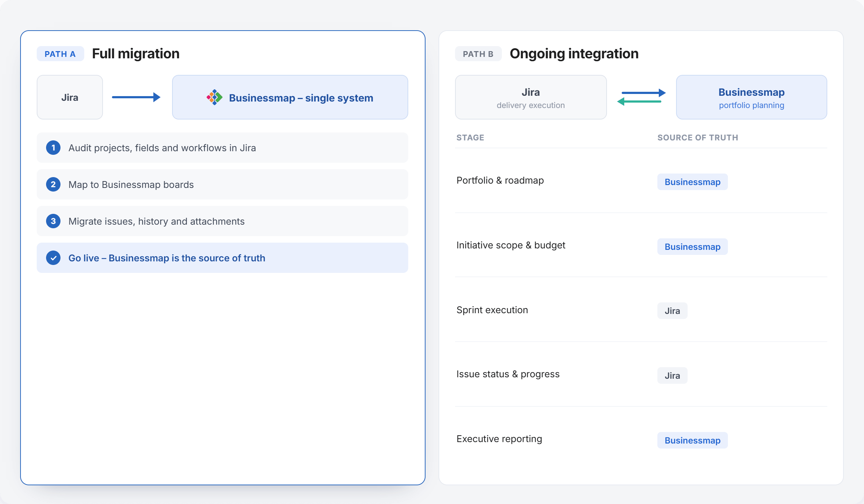Viewport: 864px width, 504px height.
Task: Open the Audit projects, fields and workflows step
Action: pos(222,148)
